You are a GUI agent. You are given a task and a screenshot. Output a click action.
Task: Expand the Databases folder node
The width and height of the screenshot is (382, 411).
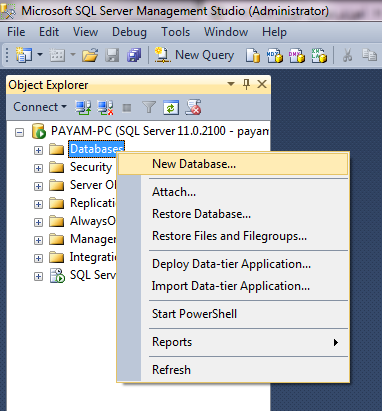point(38,150)
